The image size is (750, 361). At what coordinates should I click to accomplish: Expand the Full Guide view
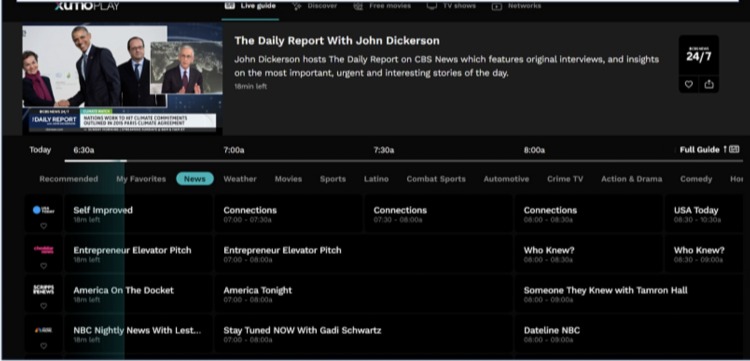(x=709, y=150)
